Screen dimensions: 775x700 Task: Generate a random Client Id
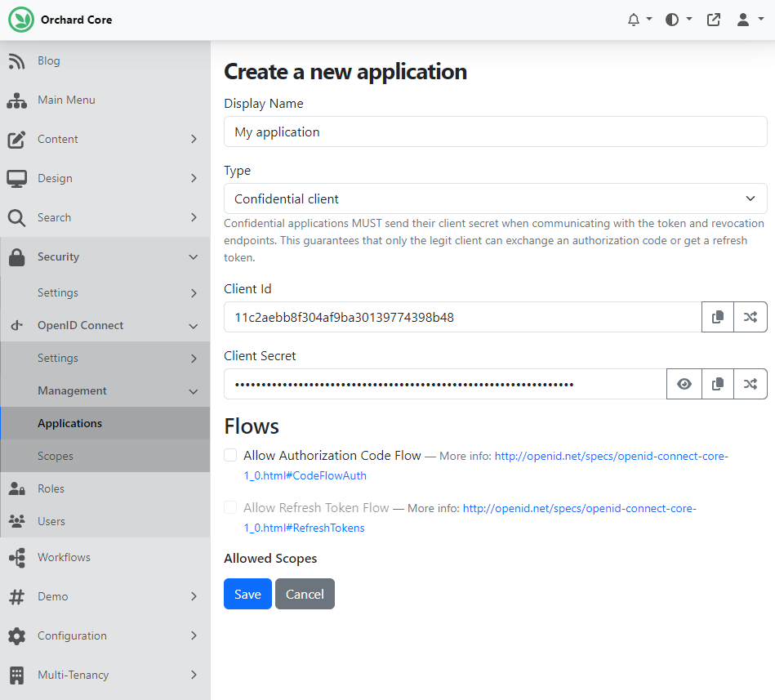751,317
